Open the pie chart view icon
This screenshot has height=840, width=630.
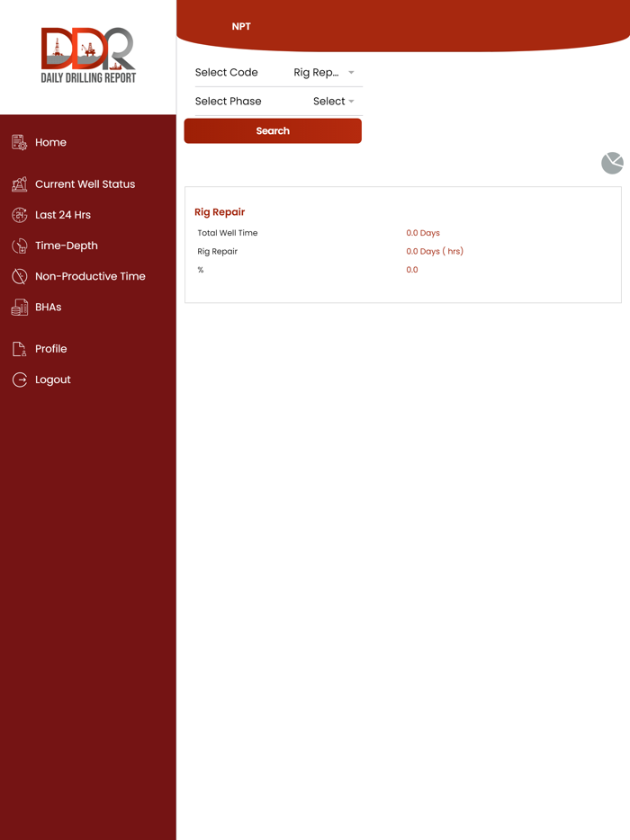pyautogui.click(x=612, y=163)
